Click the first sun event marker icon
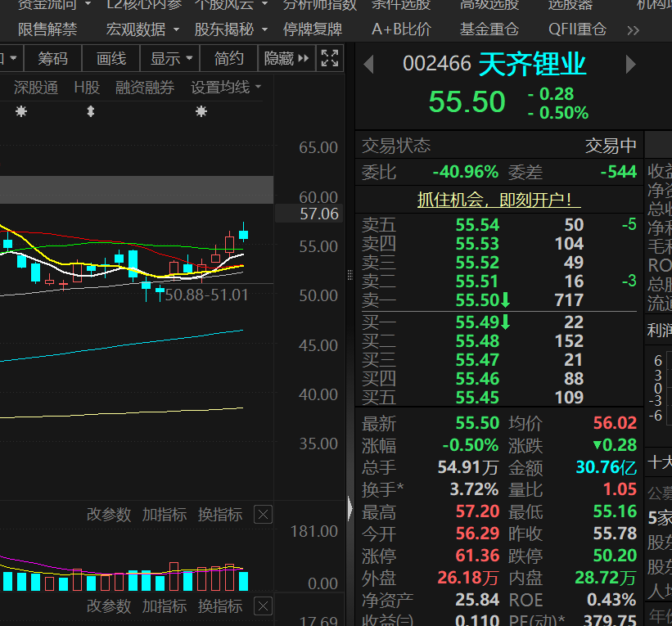 coord(21,112)
